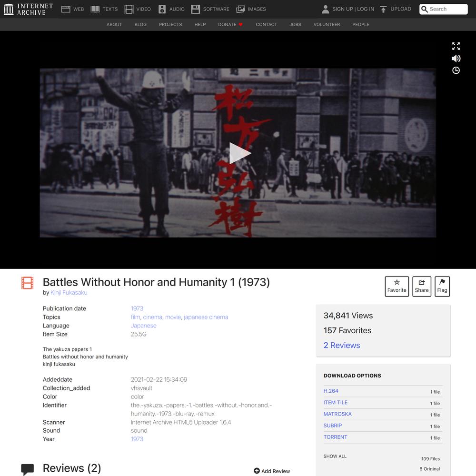Screen dimensions: 476x476
Task: Open the Contact menu item
Action: point(267,25)
